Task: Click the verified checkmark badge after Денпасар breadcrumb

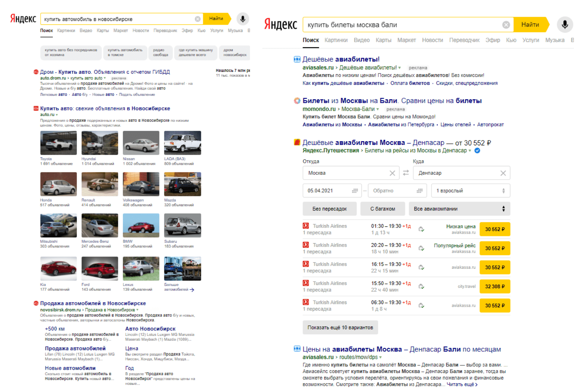Action: click(x=477, y=151)
